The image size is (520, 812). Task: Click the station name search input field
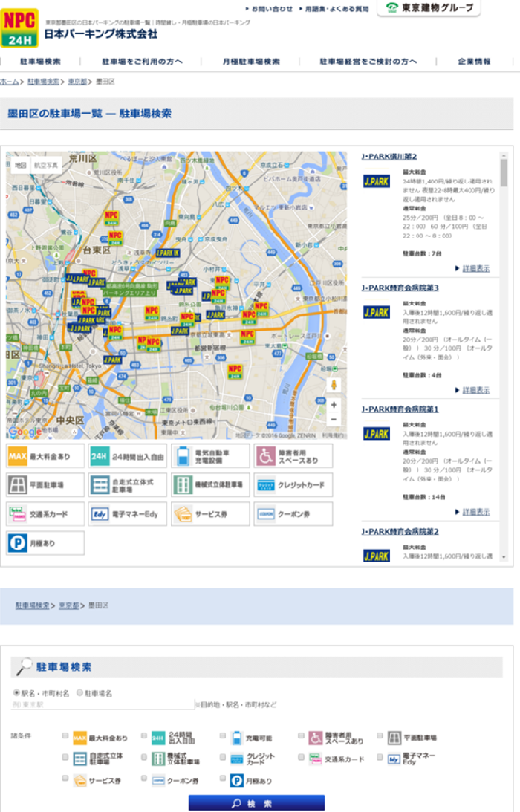[103, 704]
